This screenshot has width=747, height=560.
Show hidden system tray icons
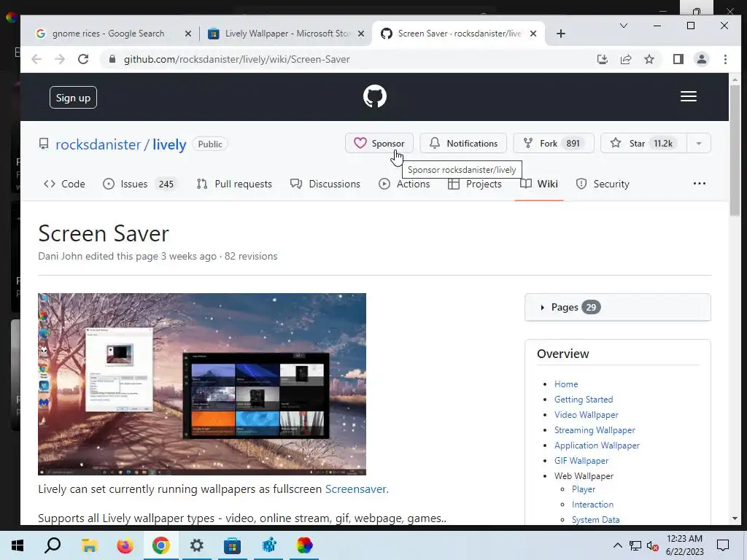click(617, 545)
